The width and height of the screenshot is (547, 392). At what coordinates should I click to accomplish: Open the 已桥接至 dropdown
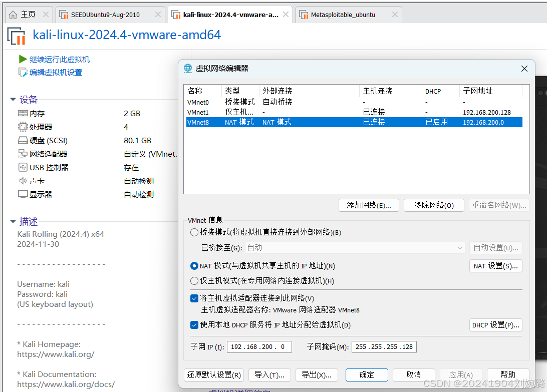pyautogui.click(x=355, y=248)
